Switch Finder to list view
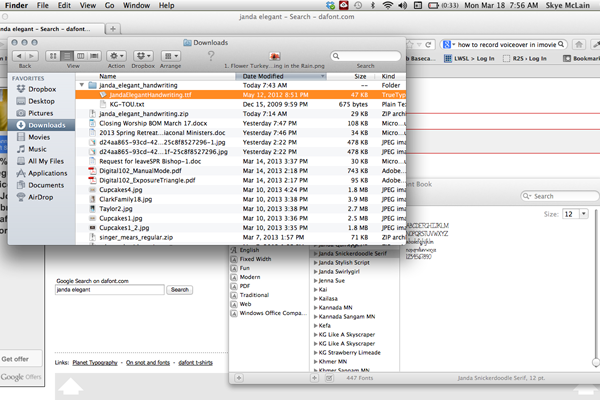This screenshot has width=600, height=400. click(x=67, y=56)
